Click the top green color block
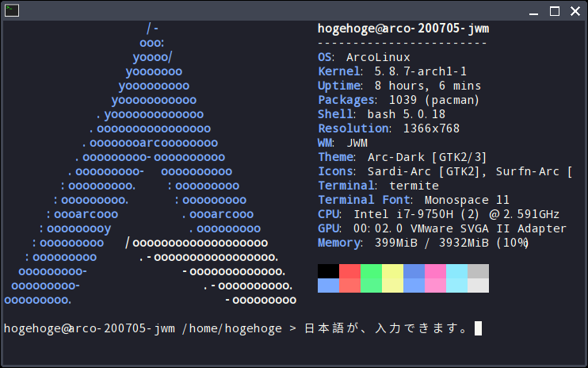The image size is (588, 368). [371, 271]
